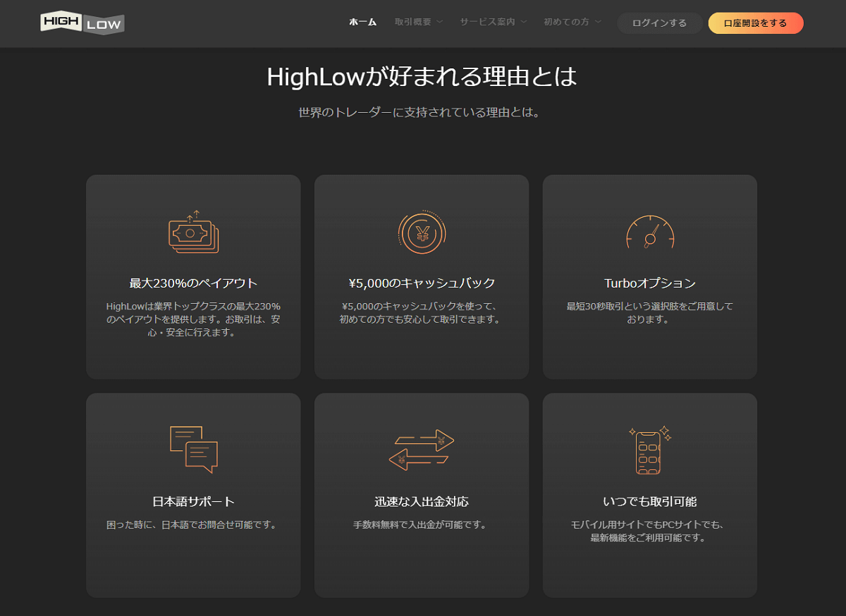This screenshot has width=846, height=616.
Task: Select the 最大230%のペイアウト heading
Action: [x=194, y=283]
